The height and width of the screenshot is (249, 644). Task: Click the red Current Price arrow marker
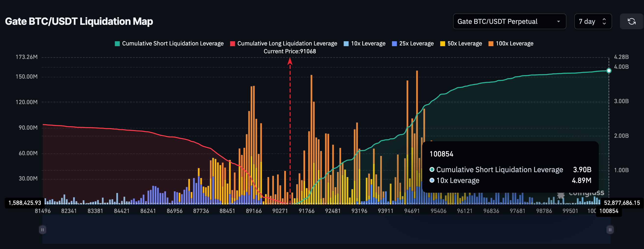point(290,61)
